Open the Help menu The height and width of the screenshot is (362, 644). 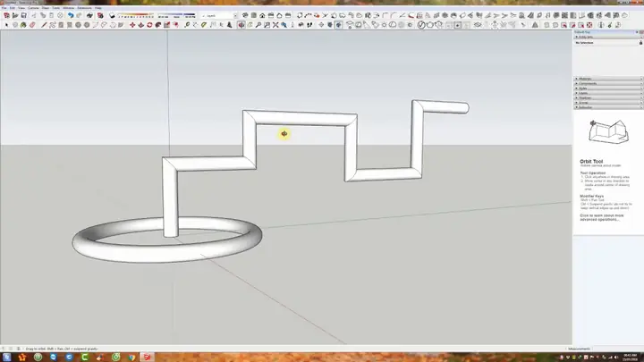[x=98, y=8]
